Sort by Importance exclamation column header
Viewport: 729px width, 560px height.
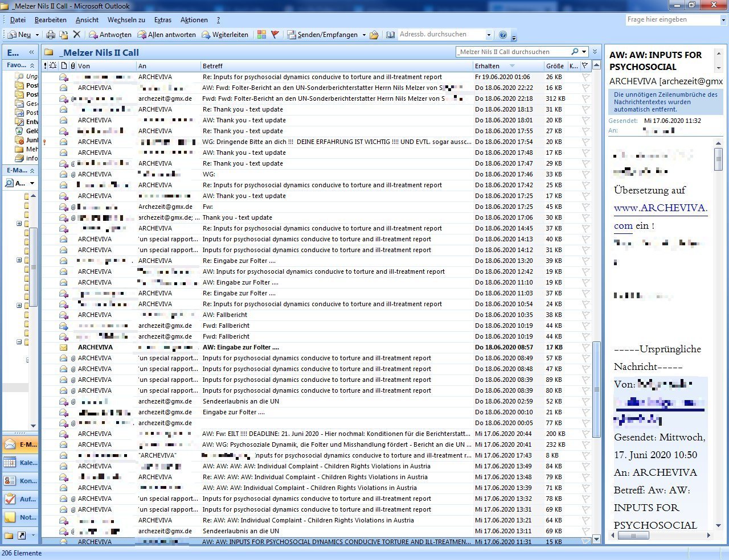point(45,66)
